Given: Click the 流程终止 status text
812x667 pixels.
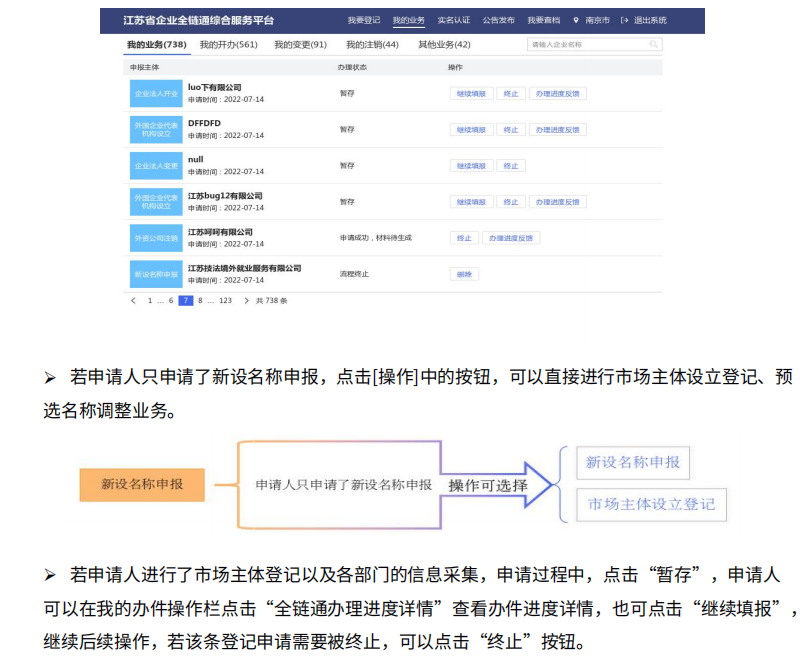Looking at the screenshot, I should click(354, 274).
